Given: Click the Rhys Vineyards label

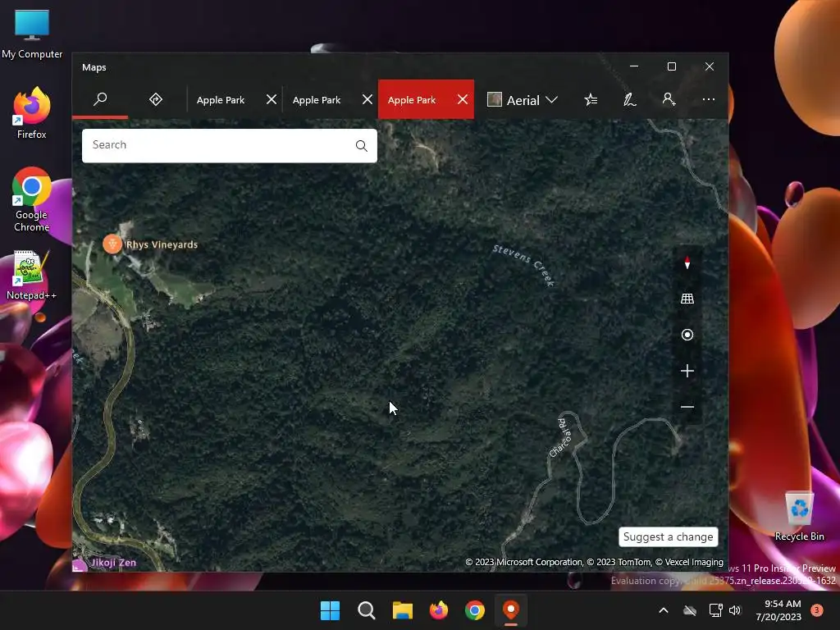Looking at the screenshot, I should (x=162, y=244).
